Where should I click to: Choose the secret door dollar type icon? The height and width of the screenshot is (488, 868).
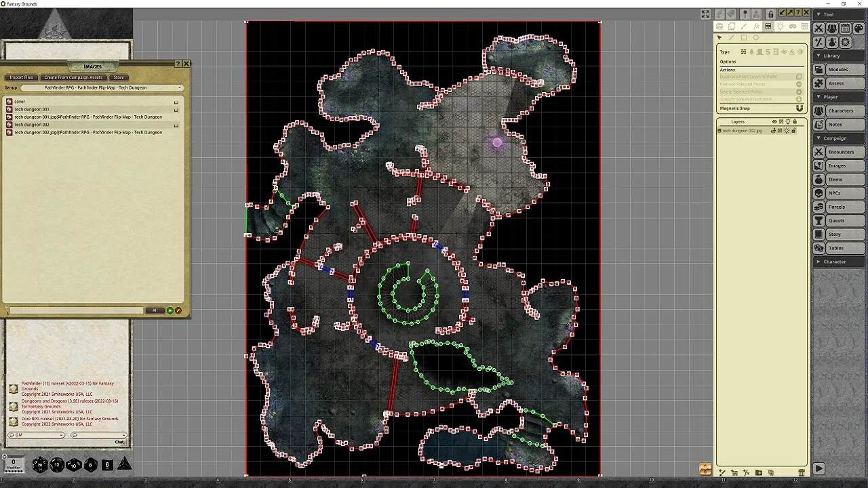[x=768, y=52]
